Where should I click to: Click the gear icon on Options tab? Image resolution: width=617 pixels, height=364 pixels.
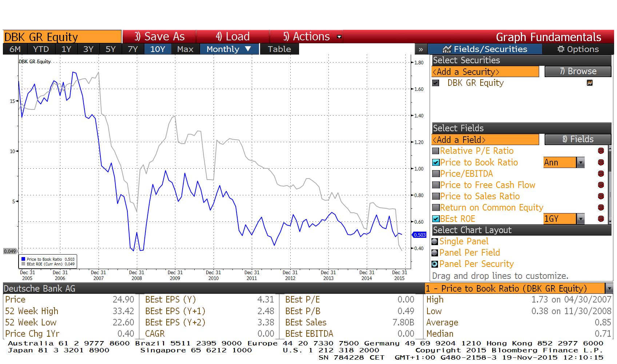pos(561,49)
